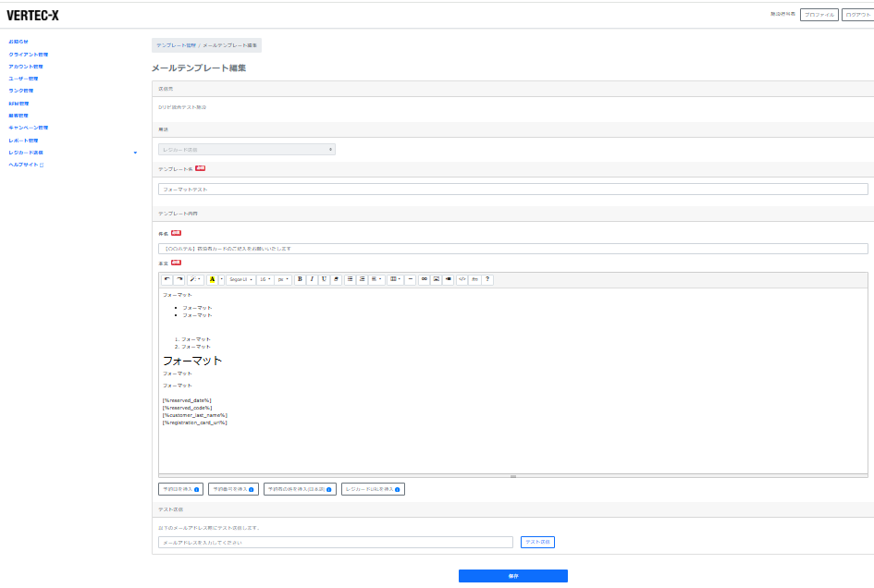Open the px font unit dropdown
The height and width of the screenshot is (588, 874).
283,279
